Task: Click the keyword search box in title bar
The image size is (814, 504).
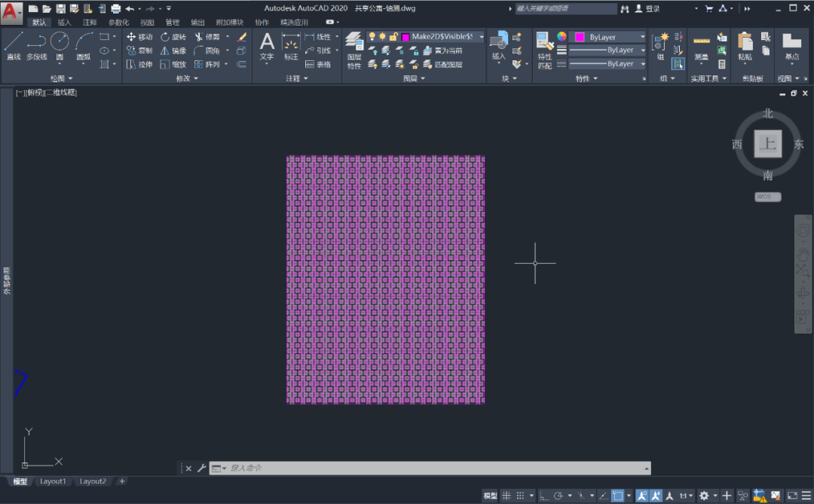Action: point(566,8)
